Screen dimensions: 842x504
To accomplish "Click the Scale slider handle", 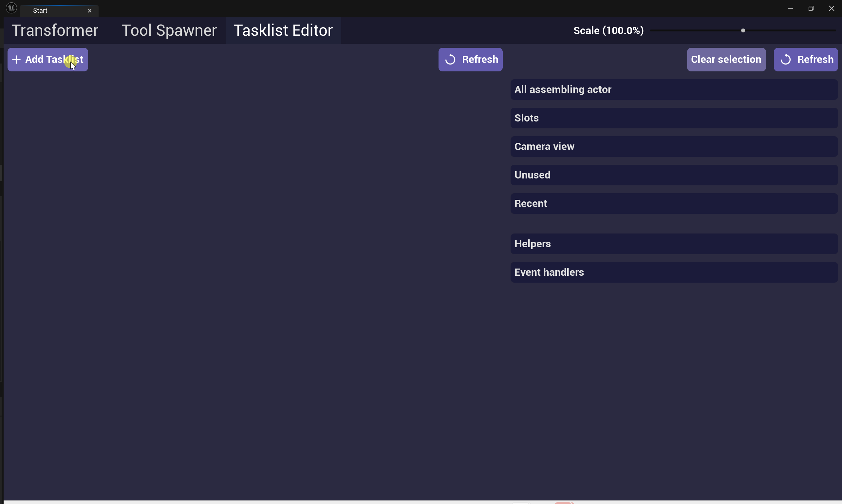I will click(742, 30).
